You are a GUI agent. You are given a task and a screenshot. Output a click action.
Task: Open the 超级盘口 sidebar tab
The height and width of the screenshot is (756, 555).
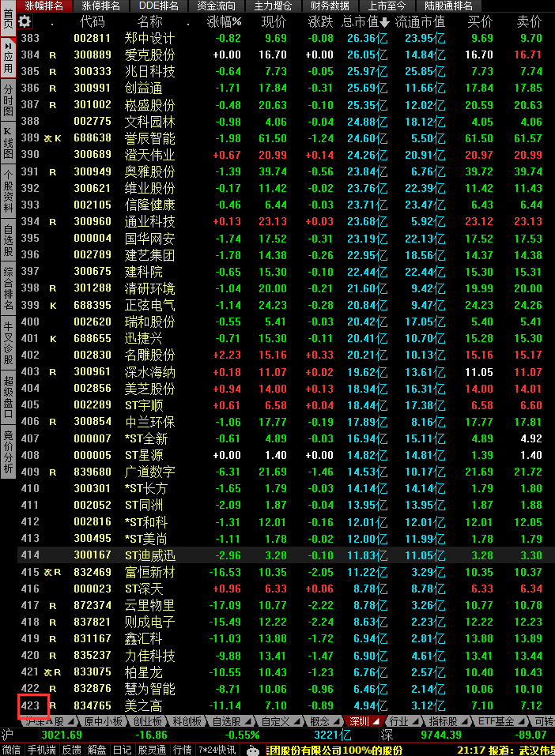(8, 397)
